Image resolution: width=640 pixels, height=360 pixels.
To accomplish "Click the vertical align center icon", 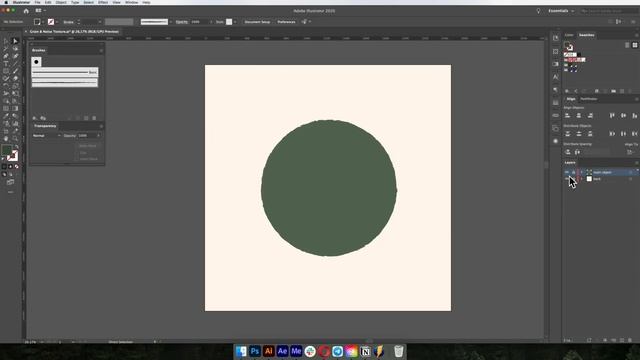I will point(623,116).
